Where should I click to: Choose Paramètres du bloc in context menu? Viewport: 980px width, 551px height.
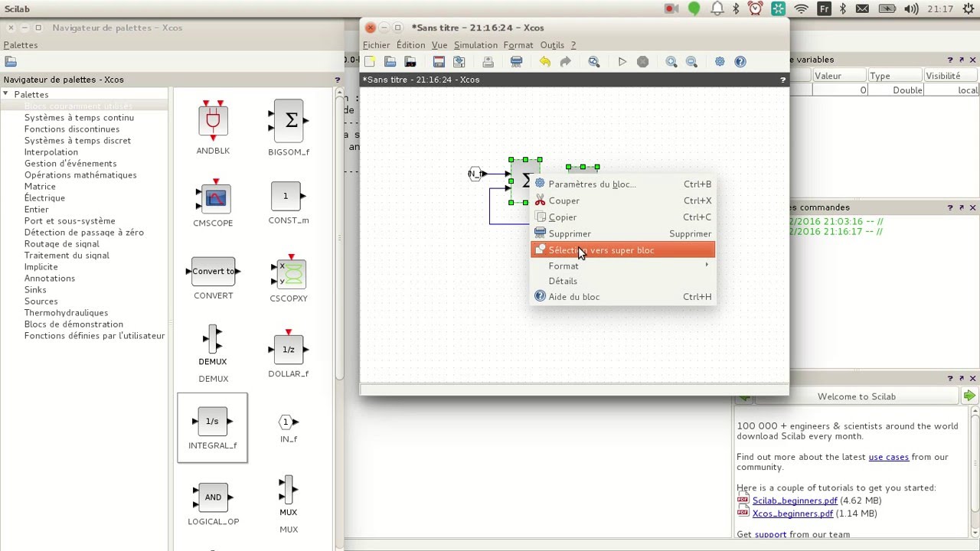tap(622, 184)
